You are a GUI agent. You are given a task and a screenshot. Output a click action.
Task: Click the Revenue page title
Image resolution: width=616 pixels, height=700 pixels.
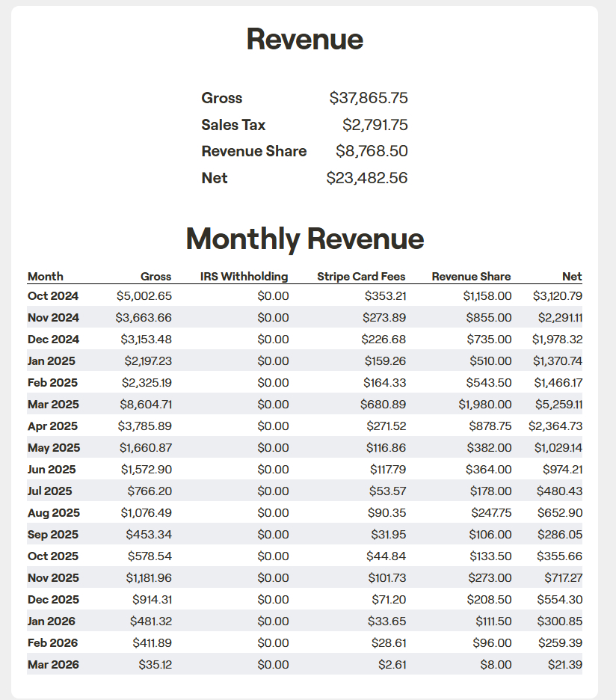305,40
